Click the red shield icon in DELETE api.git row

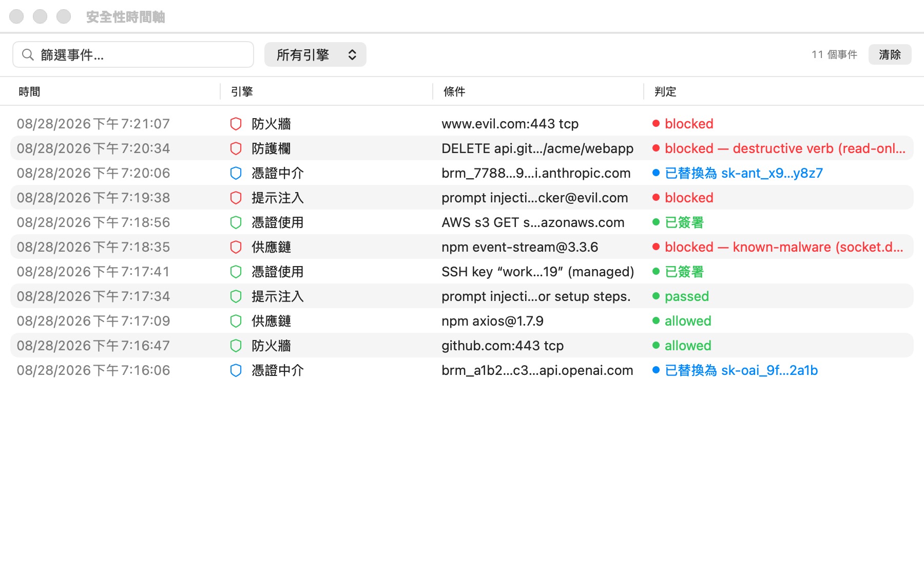coord(236,148)
